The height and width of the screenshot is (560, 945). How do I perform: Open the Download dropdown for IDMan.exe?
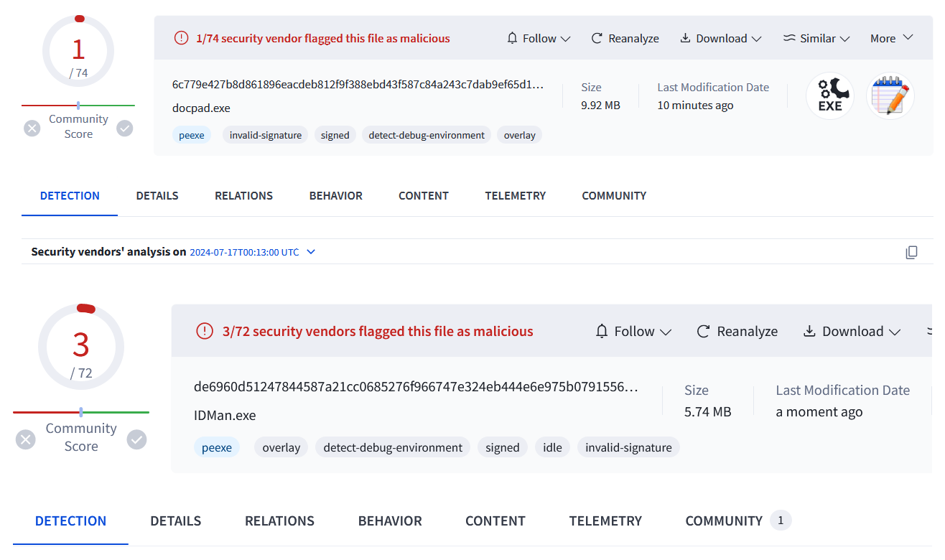pyautogui.click(x=852, y=331)
